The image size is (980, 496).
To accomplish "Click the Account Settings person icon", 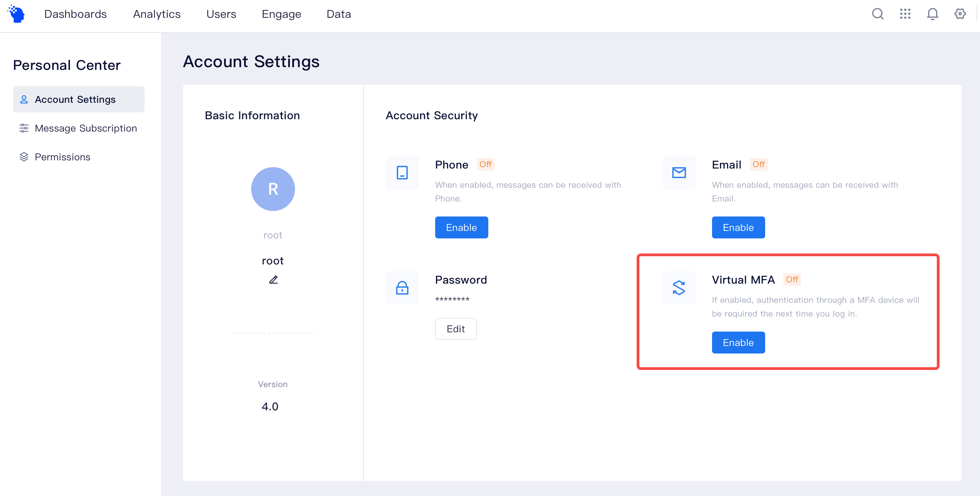I will pos(24,99).
